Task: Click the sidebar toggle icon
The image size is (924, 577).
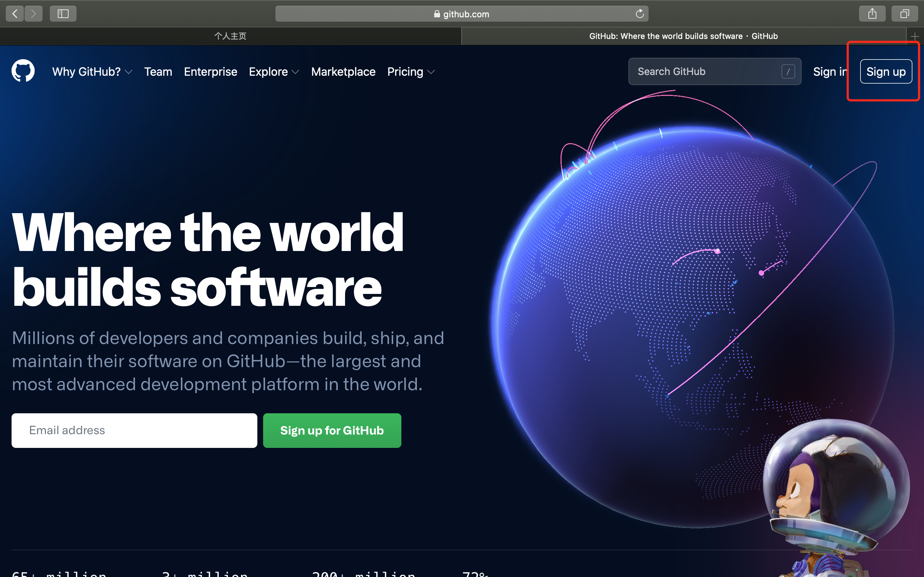Action: point(63,13)
